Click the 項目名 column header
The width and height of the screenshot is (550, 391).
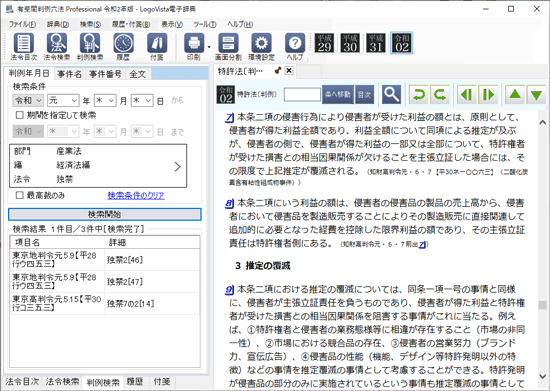click(x=58, y=242)
